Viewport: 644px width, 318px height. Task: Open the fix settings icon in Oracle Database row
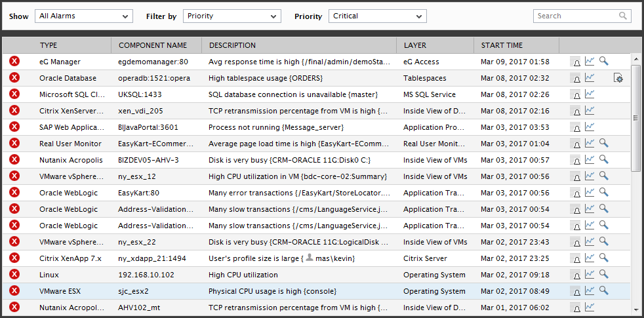click(618, 78)
